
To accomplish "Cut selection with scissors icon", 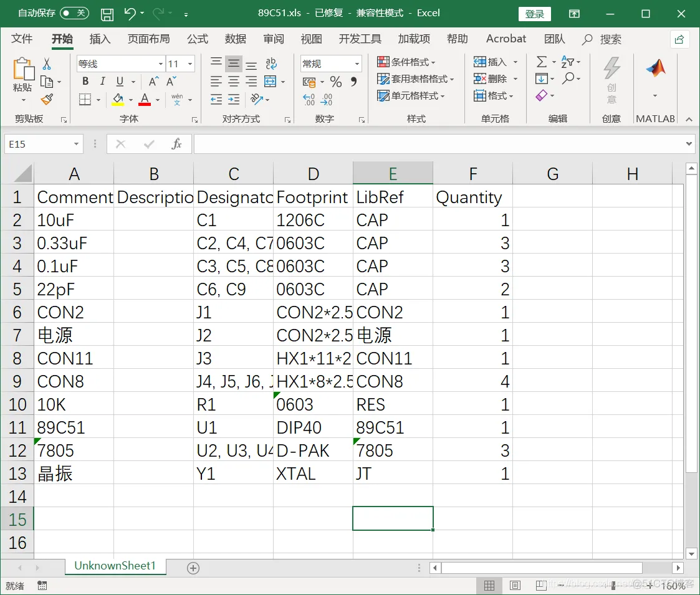I will [46, 64].
